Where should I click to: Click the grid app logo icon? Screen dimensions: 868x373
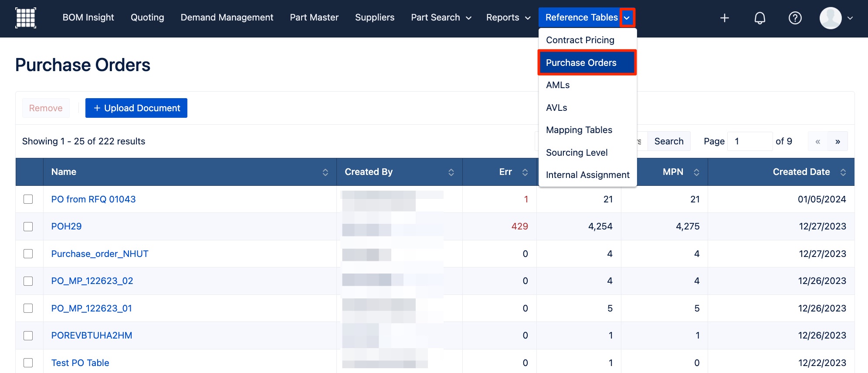tap(26, 18)
